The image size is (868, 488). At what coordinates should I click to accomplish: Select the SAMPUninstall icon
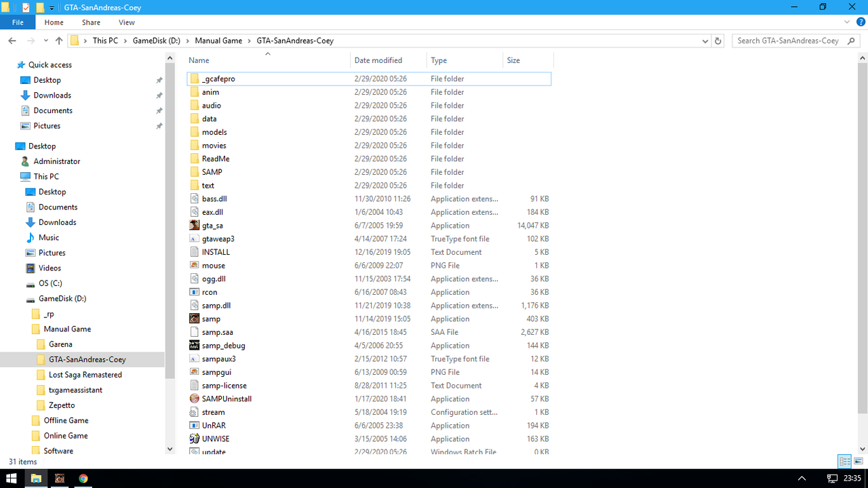[x=194, y=399]
